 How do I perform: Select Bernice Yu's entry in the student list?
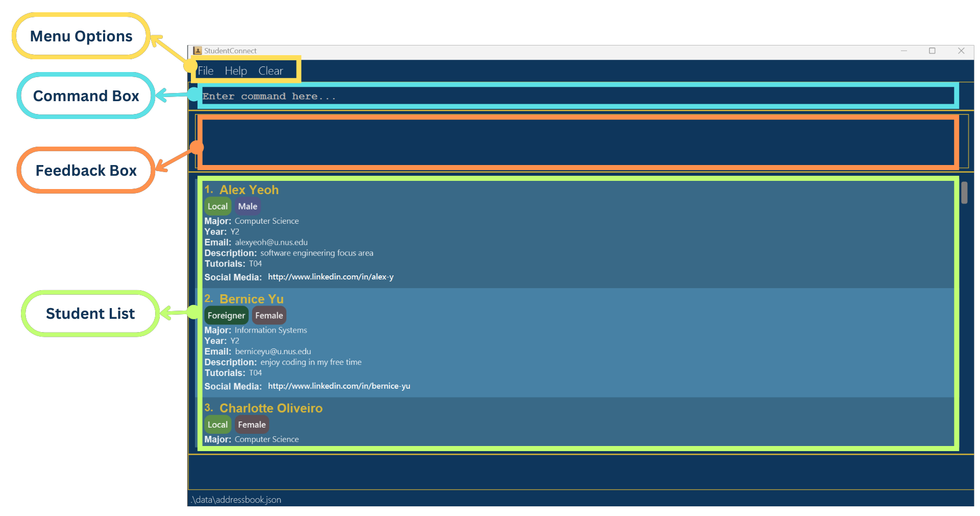[459, 342]
